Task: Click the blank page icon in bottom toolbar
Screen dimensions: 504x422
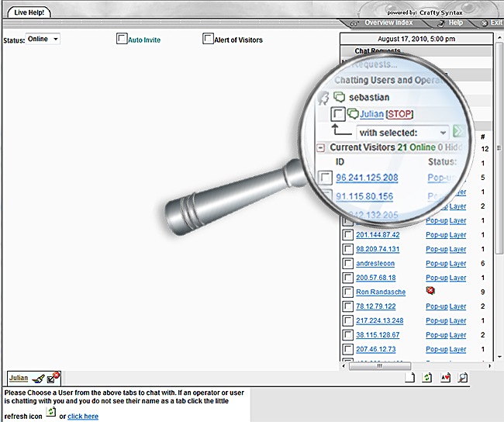Action: click(409, 378)
